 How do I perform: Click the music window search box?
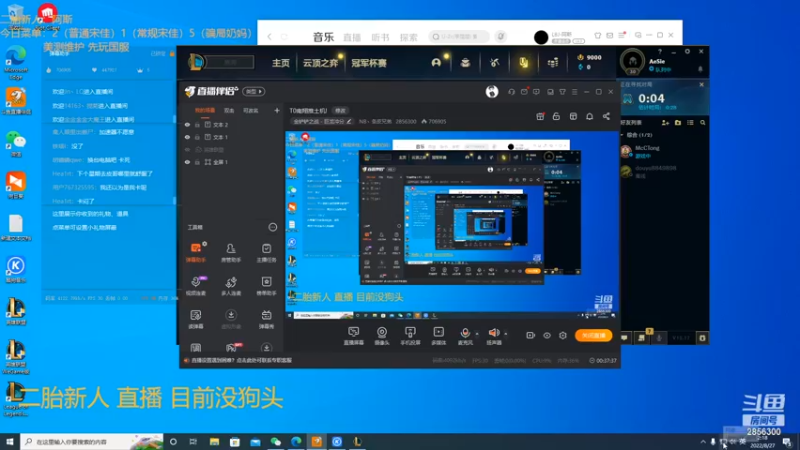coord(459,36)
